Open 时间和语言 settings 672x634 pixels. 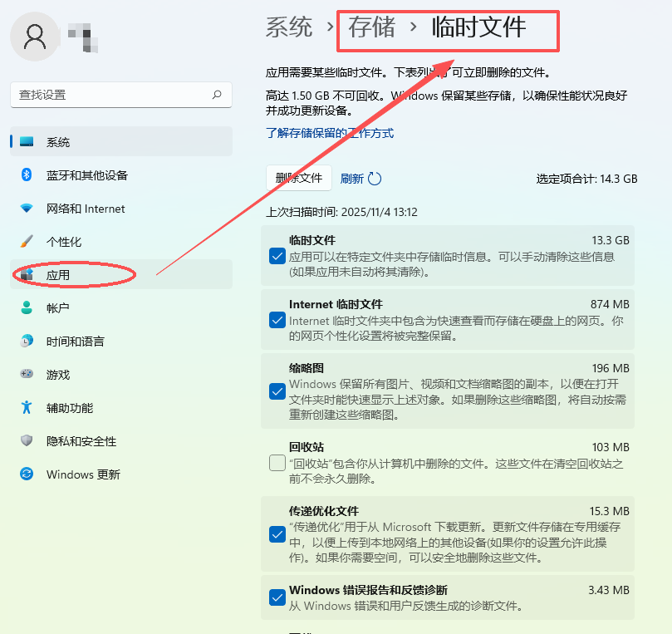121,342
